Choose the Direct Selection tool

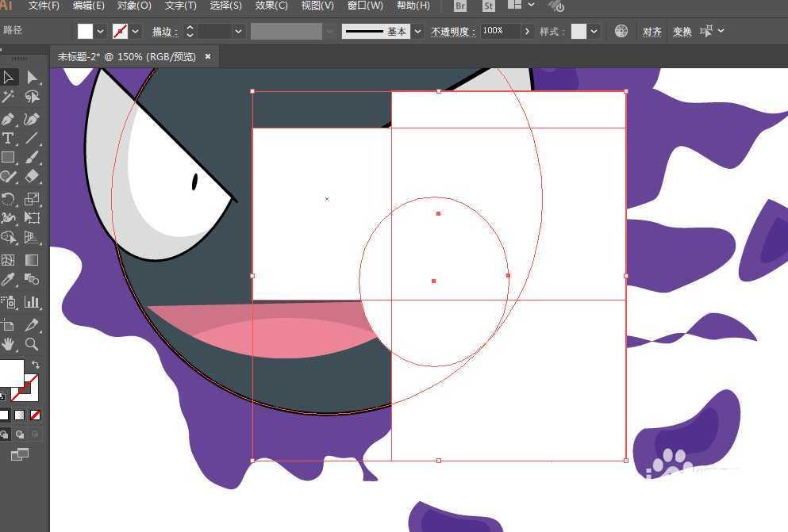pyautogui.click(x=32, y=77)
